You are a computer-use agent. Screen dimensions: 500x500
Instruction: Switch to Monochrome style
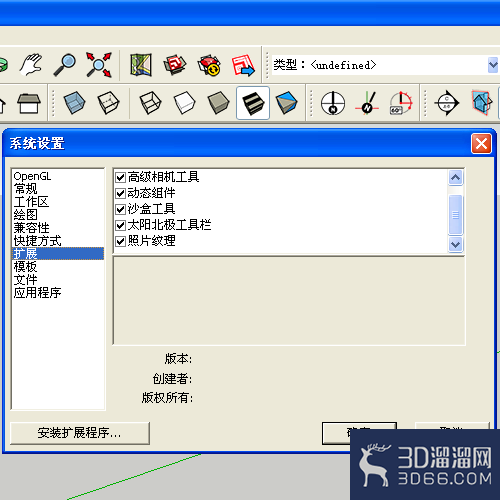tap(286, 103)
